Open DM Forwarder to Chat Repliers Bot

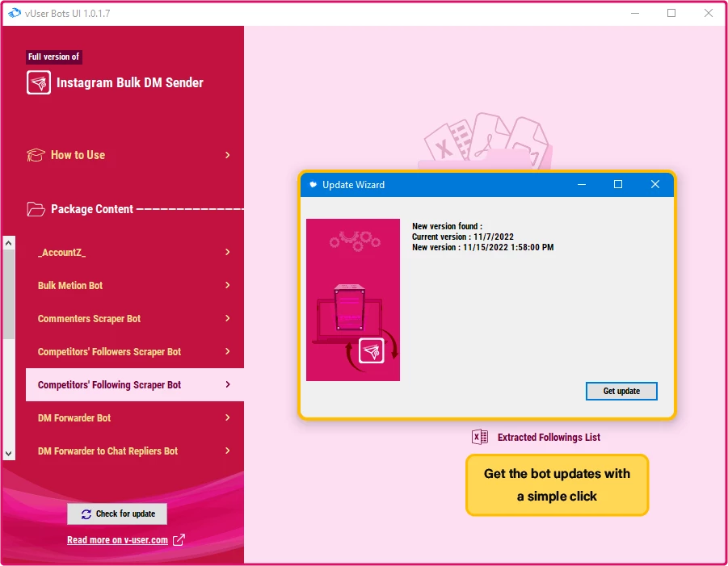click(x=135, y=451)
